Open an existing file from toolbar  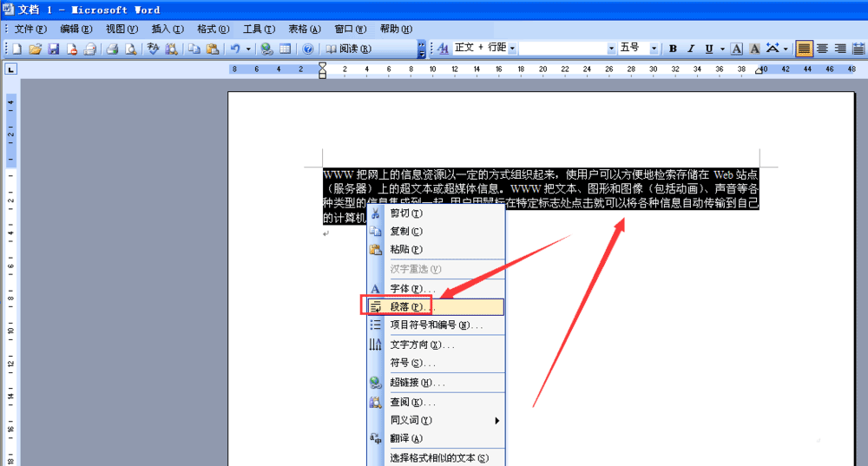click(x=36, y=49)
